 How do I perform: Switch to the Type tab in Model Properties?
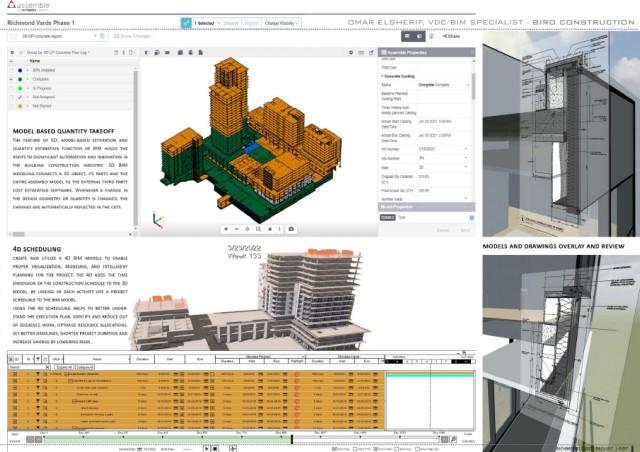pyautogui.click(x=402, y=218)
